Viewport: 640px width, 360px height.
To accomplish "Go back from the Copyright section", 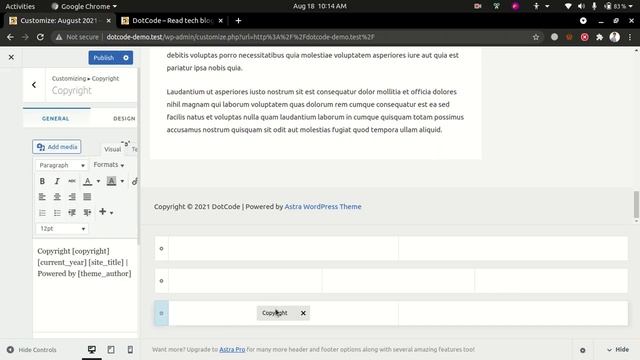I will 34,85.
